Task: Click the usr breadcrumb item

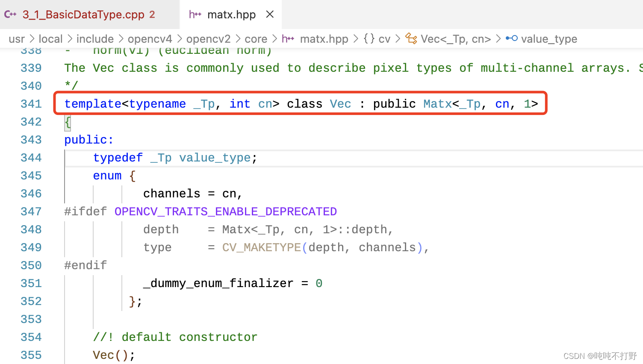Action: [17, 38]
